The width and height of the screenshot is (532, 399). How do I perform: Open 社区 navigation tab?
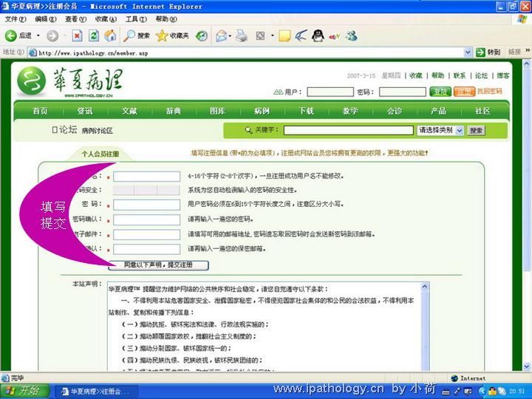(482, 111)
